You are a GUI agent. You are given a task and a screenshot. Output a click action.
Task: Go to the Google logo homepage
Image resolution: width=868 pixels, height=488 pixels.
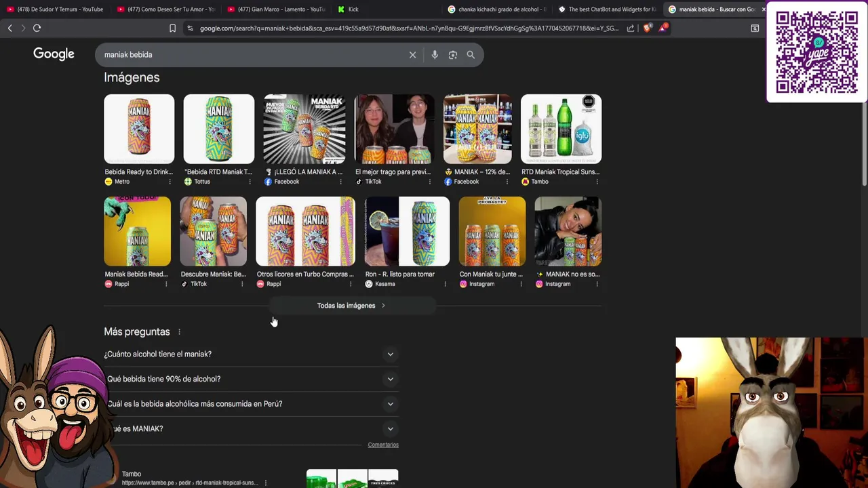(54, 54)
